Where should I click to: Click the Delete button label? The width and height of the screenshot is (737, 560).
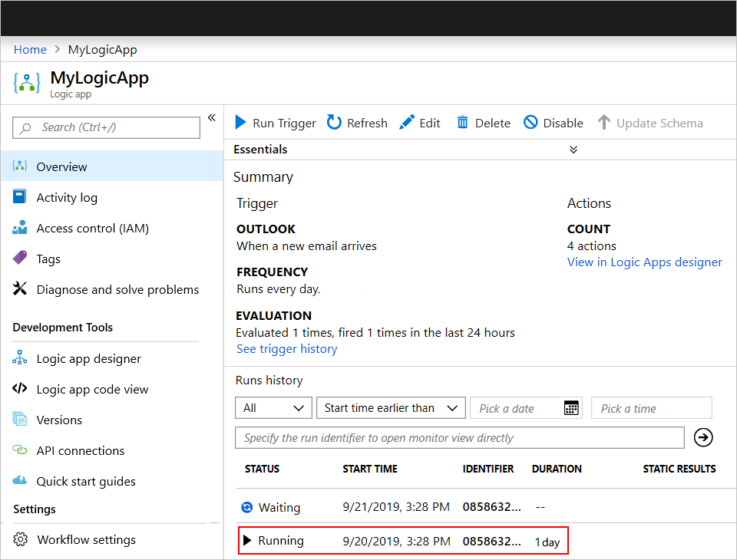(493, 123)
